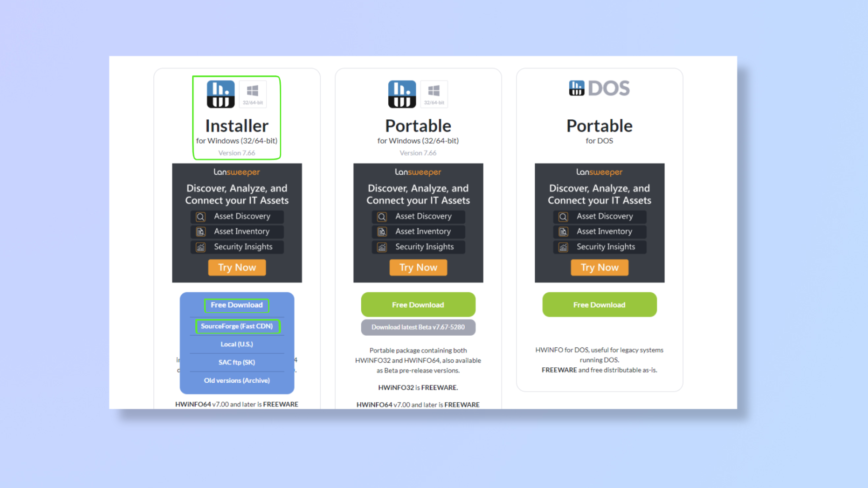Select SourceForge Fast CDN download option
Screen dimensions: 868x488
[237, 326]
